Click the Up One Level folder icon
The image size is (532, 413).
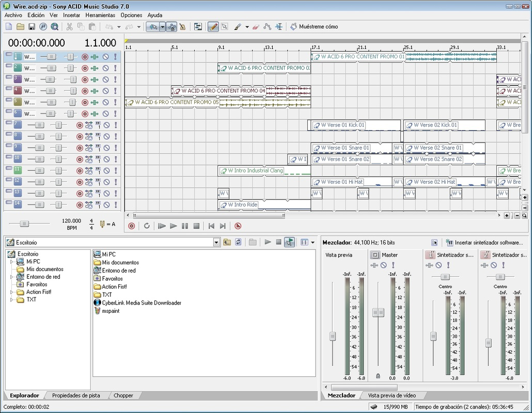227,242
